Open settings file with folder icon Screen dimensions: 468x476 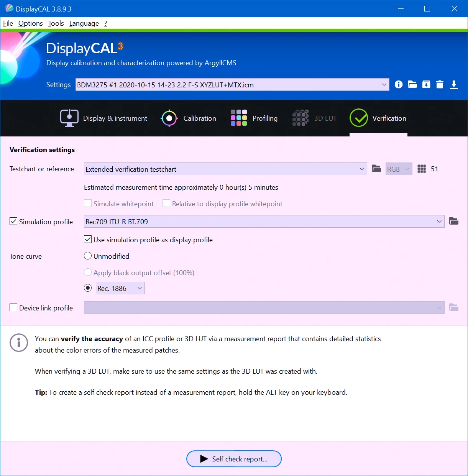click(412, 84)
